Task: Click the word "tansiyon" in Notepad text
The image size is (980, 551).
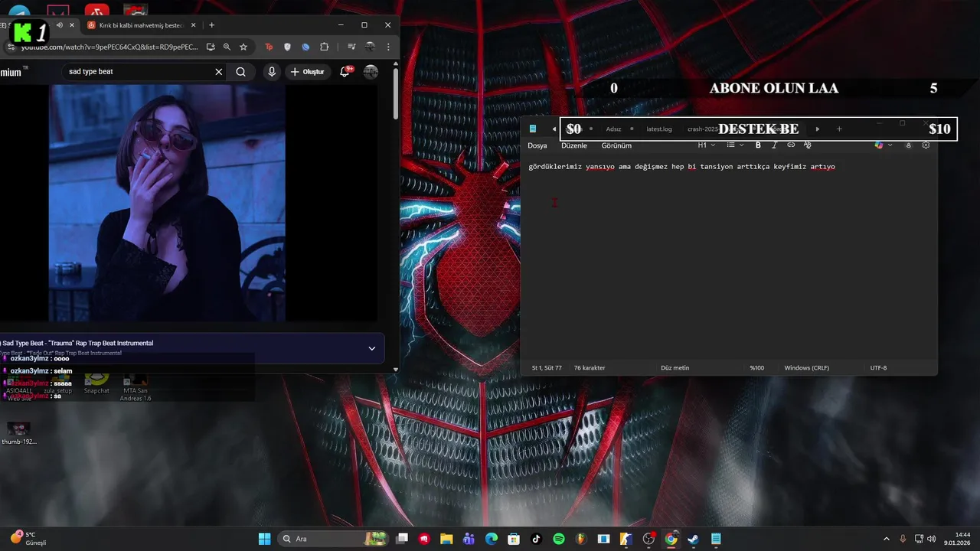Action: 717,167
